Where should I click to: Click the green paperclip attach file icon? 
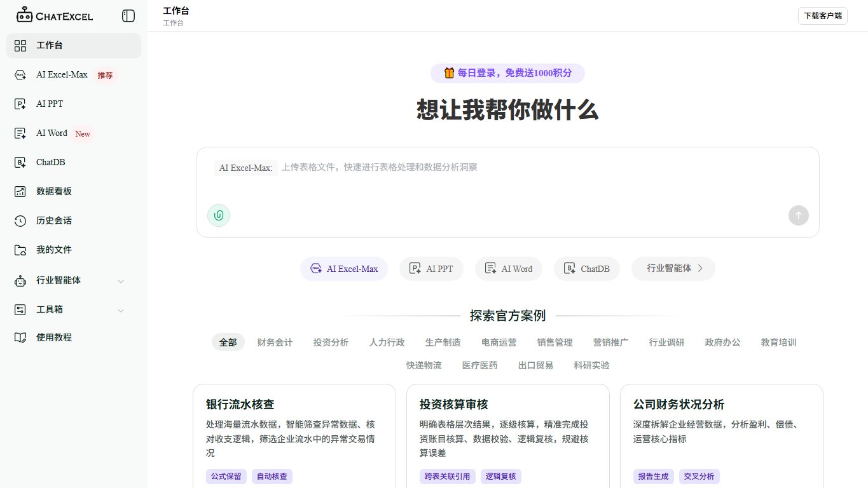coord(219,215)
